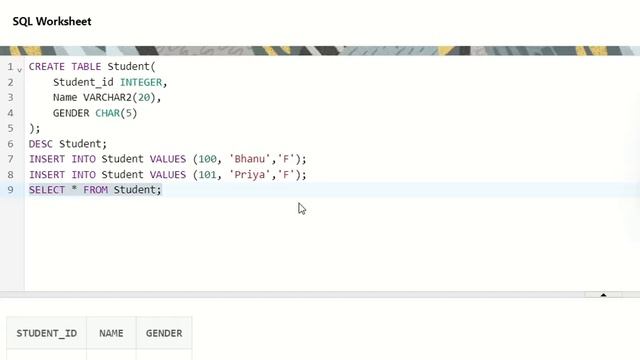The width and height of the screenshot is (640, 360).
Task: Click line number 9 in gutter
Action: 10,190
